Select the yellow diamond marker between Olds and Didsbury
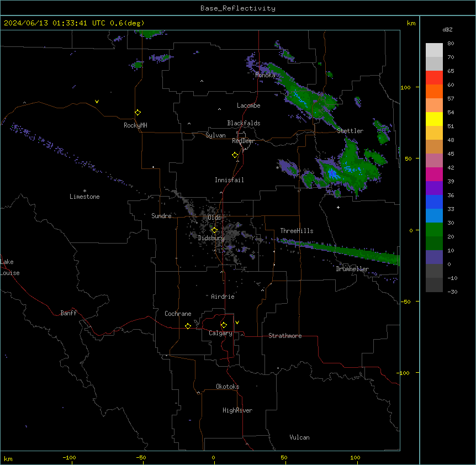476x465 pixels. (x=214, y=230)
